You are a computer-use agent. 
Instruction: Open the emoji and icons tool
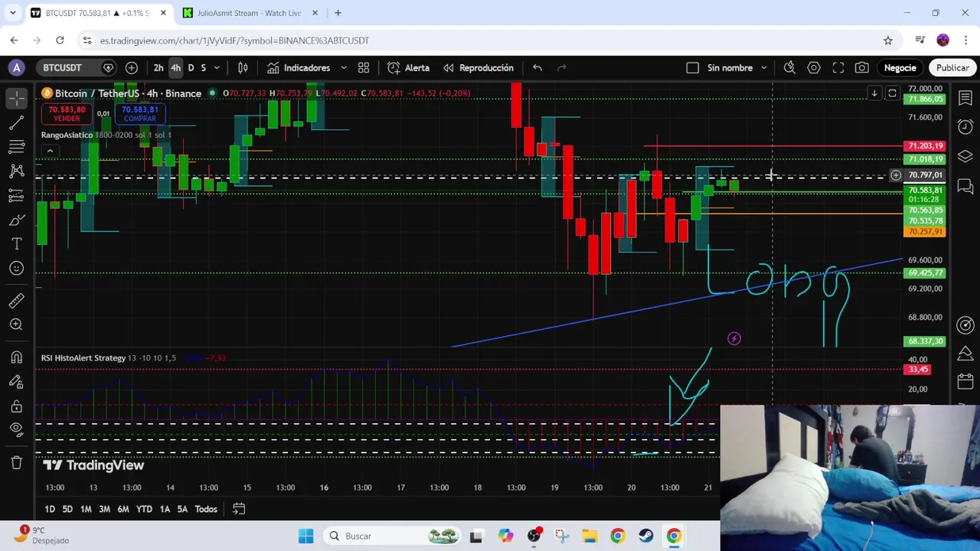pos(16,269)
